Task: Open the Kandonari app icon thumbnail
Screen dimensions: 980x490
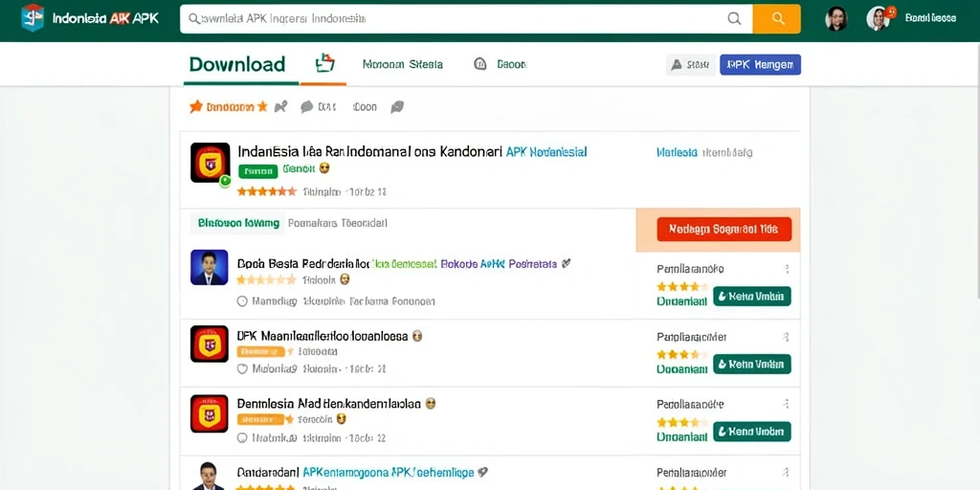Action: click(x=210, y=163)
